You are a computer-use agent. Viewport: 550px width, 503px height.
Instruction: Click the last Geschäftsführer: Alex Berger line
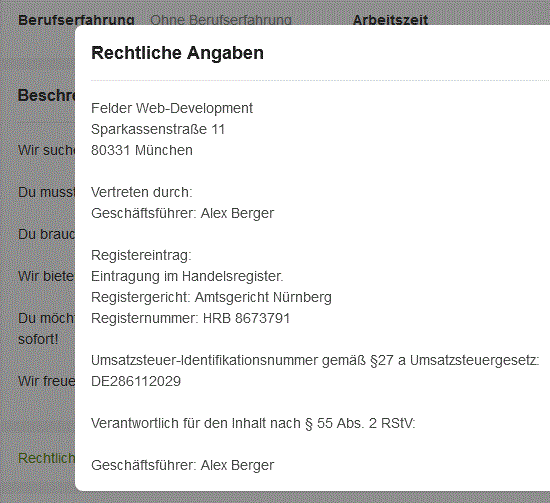click(182, 465)
